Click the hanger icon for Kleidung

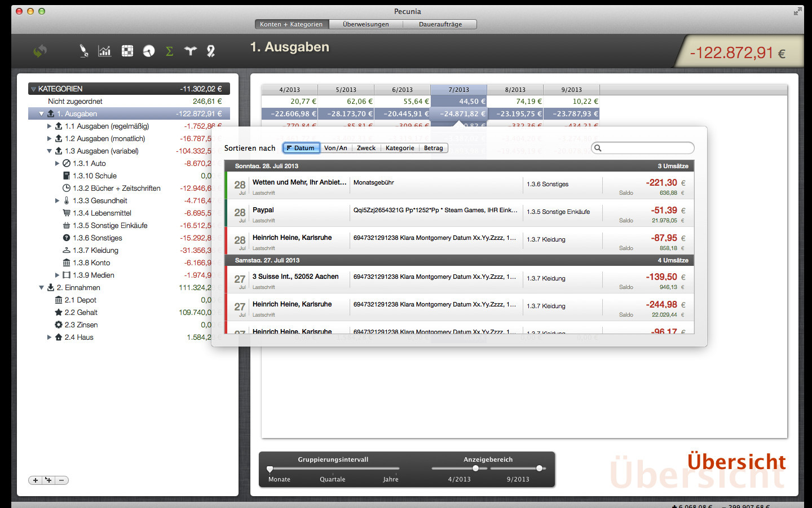pyautogui.click(x=67, y=250)
